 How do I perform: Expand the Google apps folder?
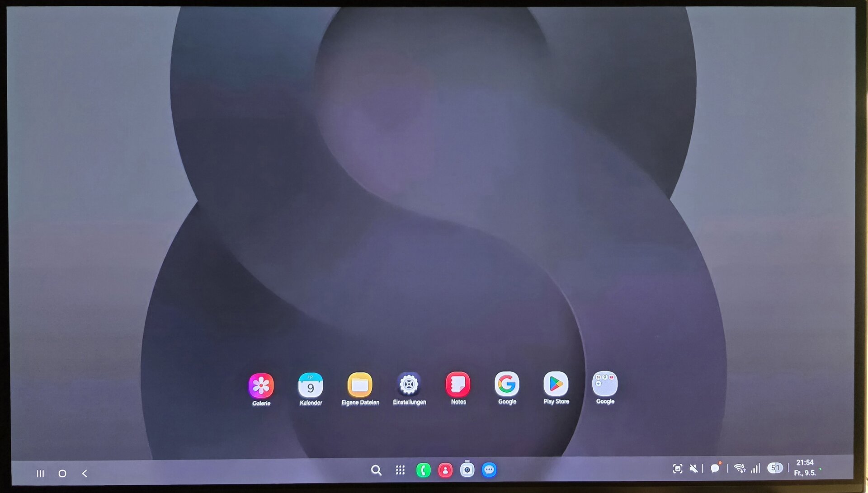[605, 384]
